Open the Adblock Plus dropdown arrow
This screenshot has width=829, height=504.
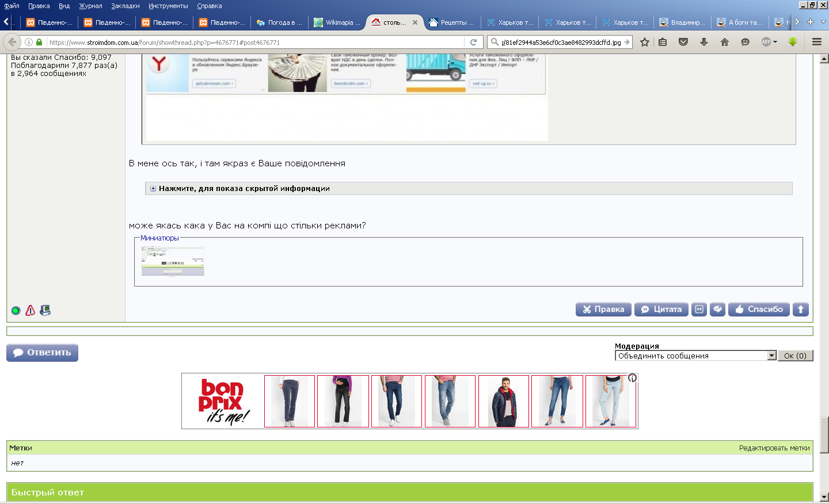[775, 42]
